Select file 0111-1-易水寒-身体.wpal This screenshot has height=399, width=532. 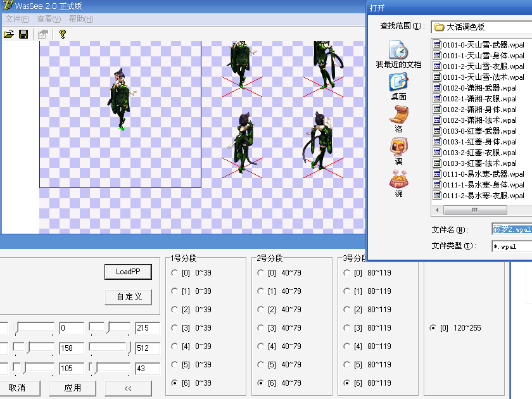click(x=479, y=185)
